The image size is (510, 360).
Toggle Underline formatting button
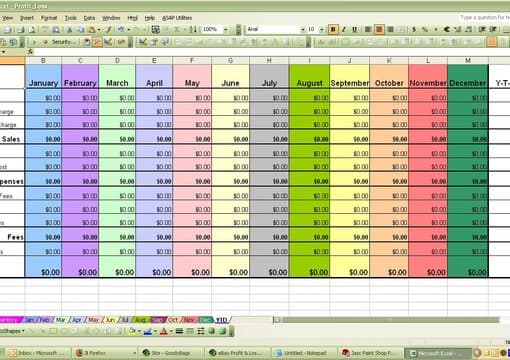(355, 30)
